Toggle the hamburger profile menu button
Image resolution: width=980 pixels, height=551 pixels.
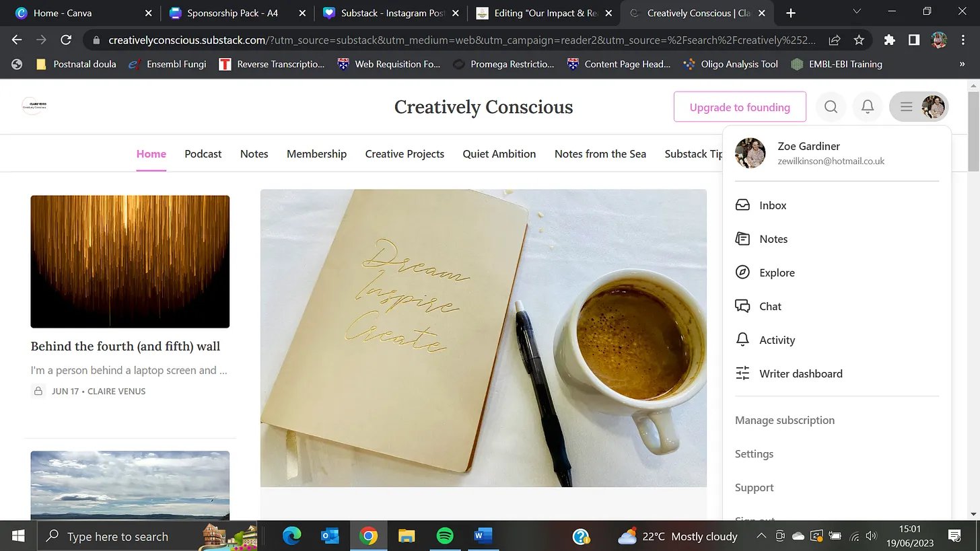coord(919,107)
